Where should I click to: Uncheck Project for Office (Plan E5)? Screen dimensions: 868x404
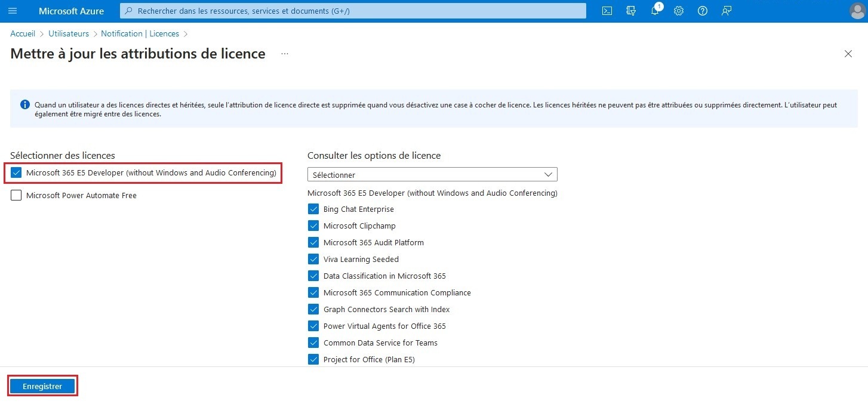(313, 360)
